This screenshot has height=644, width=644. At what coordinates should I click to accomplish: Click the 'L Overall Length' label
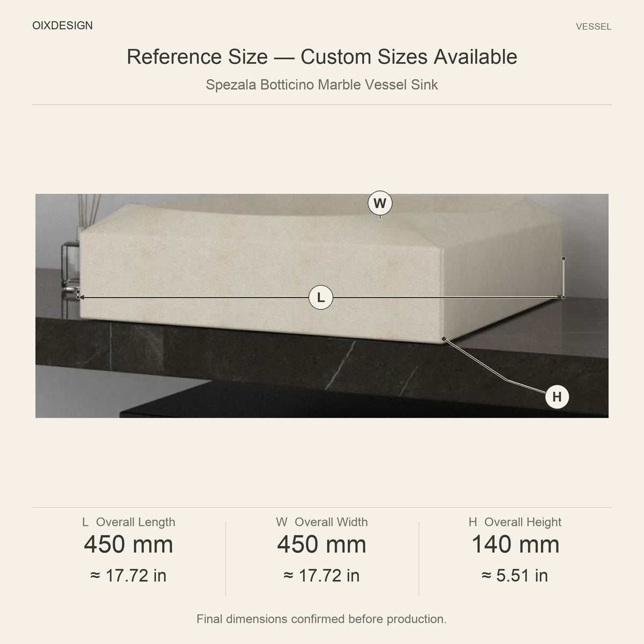(129, 522)
